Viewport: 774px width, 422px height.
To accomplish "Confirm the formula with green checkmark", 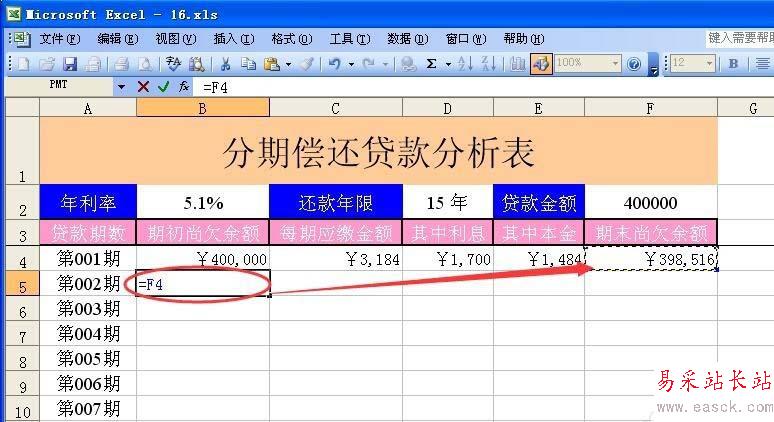I will tap(163, 87).
